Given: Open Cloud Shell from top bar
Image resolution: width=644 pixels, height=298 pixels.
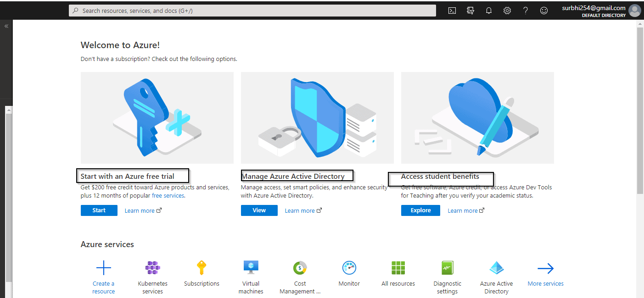Looking at the screenshot, I should coord(452,10).
